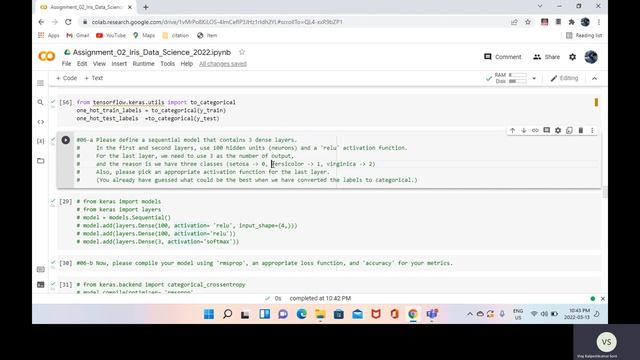
Task: Click cell [29] model.add softmax line
Action: [x=158, y=242]
